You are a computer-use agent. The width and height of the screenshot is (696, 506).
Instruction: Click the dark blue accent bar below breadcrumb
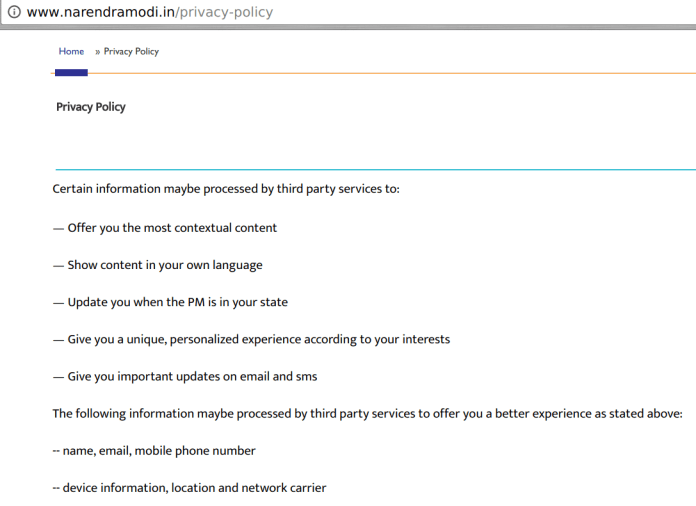click(x=71, y=72)
